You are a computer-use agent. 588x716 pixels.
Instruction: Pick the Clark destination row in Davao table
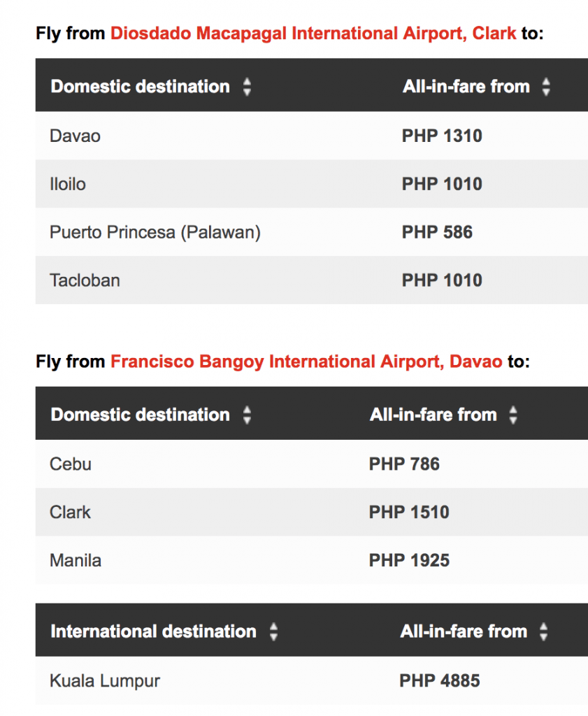tap(70, 512)
